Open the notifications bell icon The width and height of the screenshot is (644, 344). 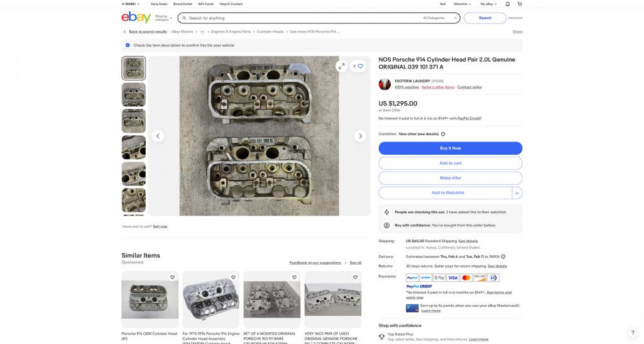(508, 4)
